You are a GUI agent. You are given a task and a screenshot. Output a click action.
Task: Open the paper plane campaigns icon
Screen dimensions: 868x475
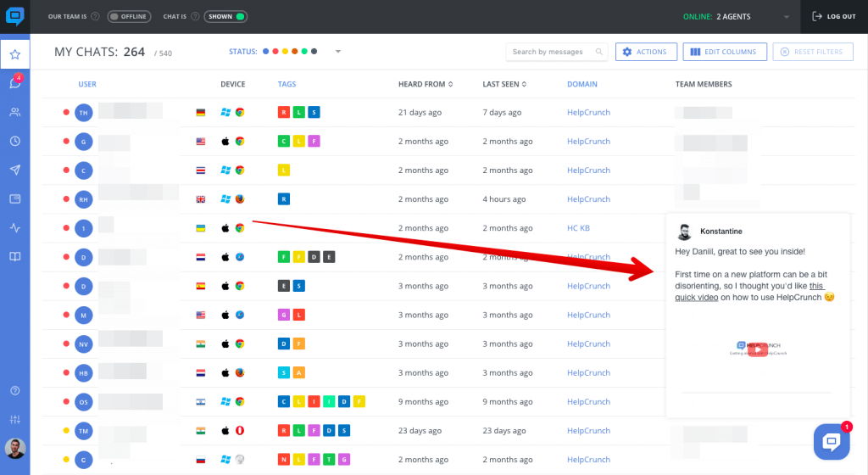tap(15, 170)
